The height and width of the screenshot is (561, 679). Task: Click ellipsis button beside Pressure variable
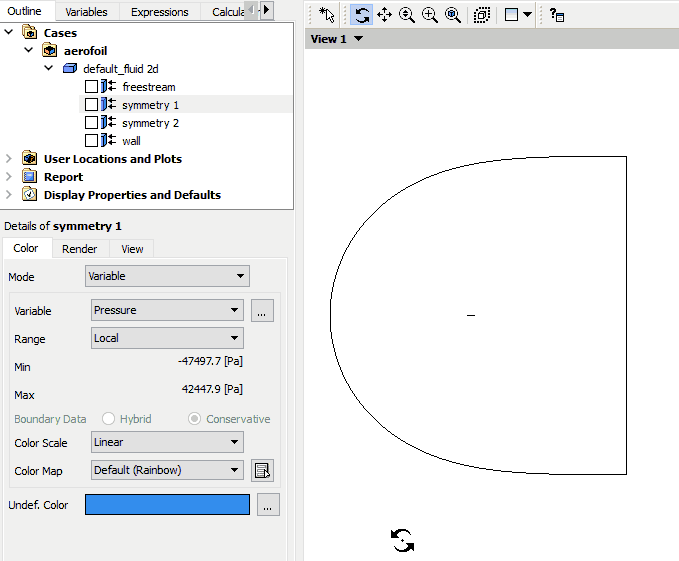(262, 311)
